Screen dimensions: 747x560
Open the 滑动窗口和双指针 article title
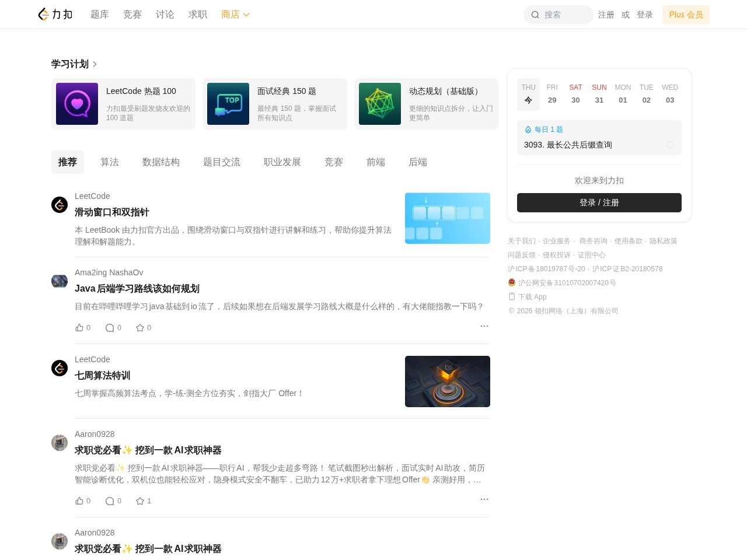point(112,212)
